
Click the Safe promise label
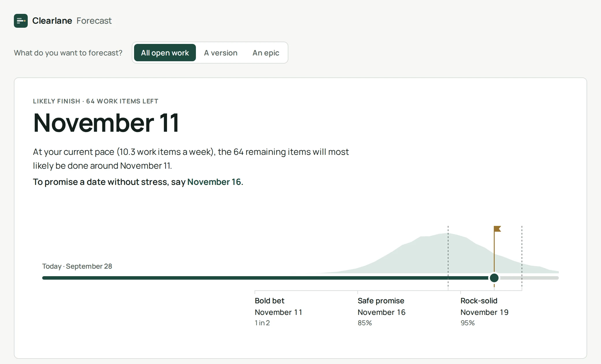381,301
